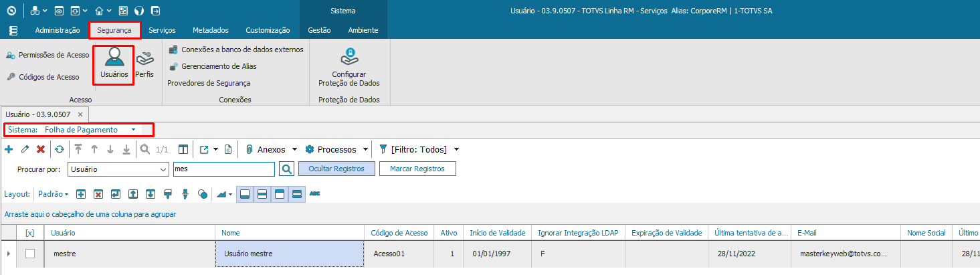Screen dimensions: 980x275
Task: Click the Processos toolbar button
Action: point(331,149)
